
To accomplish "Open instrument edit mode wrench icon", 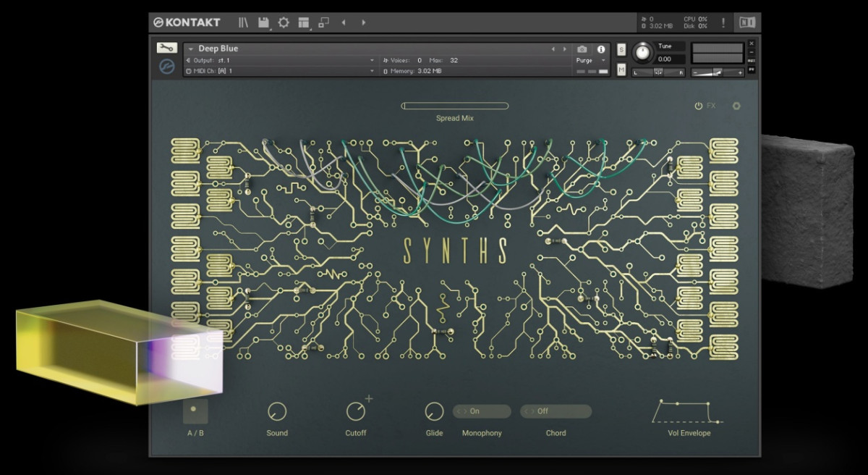I will coord(166,48).
